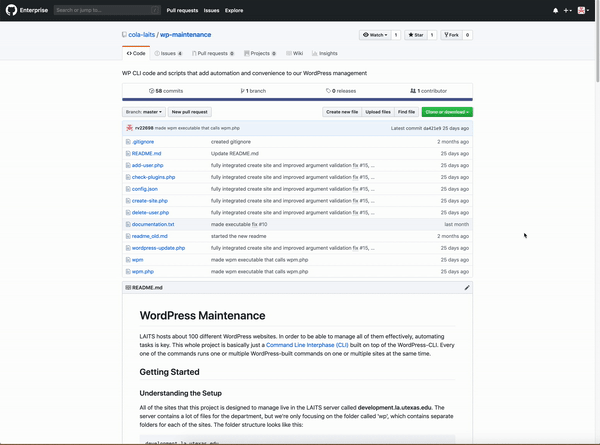This screenshot has height=445, width=600.
Task: Open the Clone or download dropdown
Action: pos(447,112)
